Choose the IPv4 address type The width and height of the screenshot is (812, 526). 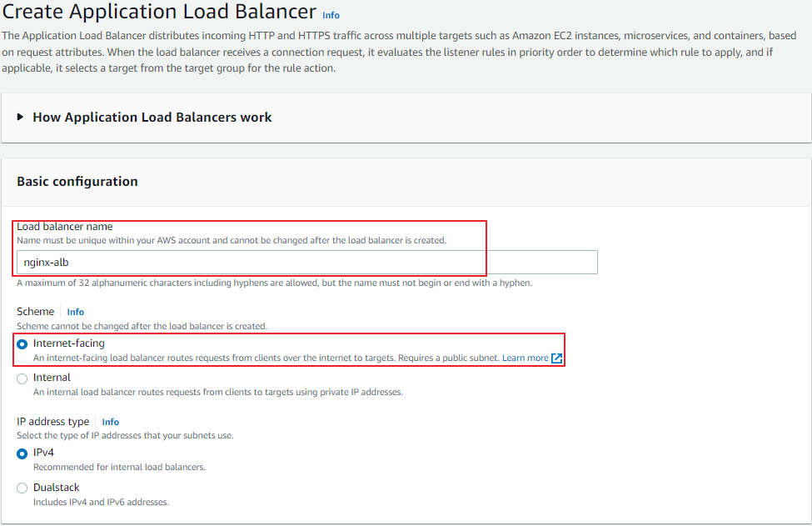click(22, 454)
